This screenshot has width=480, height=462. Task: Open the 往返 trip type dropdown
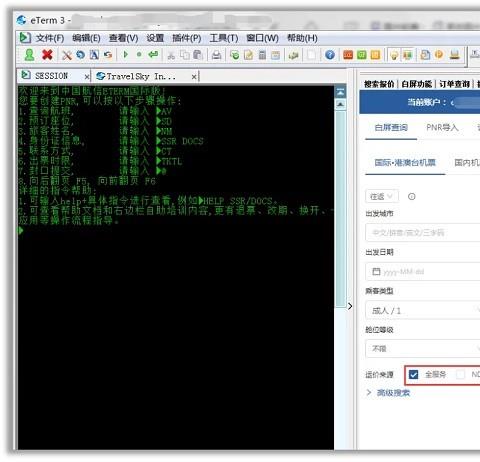382,196
